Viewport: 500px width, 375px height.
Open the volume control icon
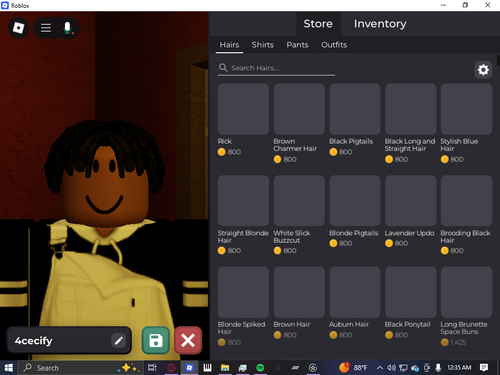pos(391,368)
